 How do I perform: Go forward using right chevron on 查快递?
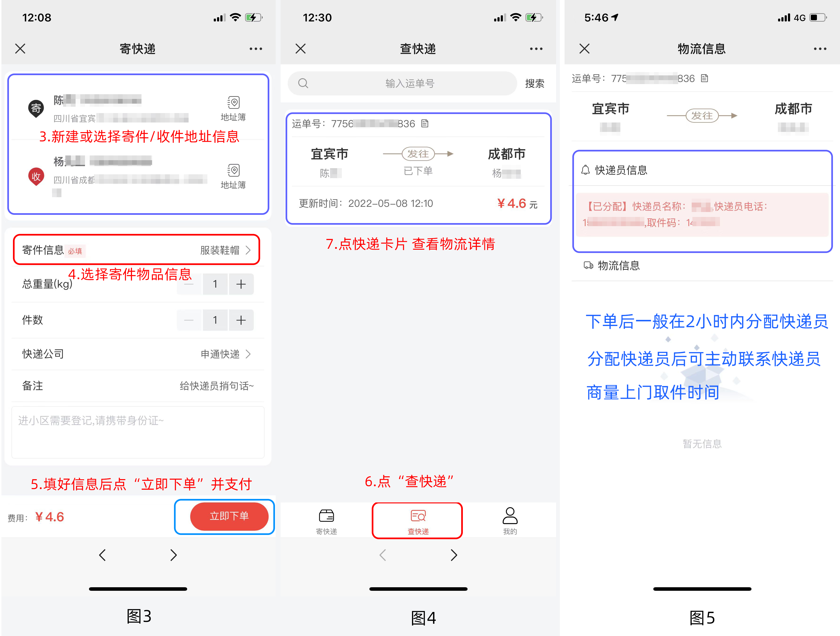(454, 555)
